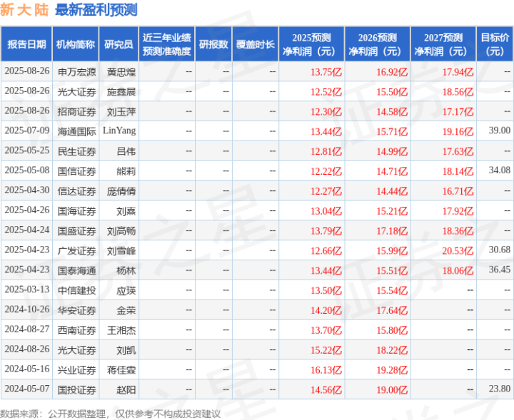Click the 13.75亿 profit value

326,72
